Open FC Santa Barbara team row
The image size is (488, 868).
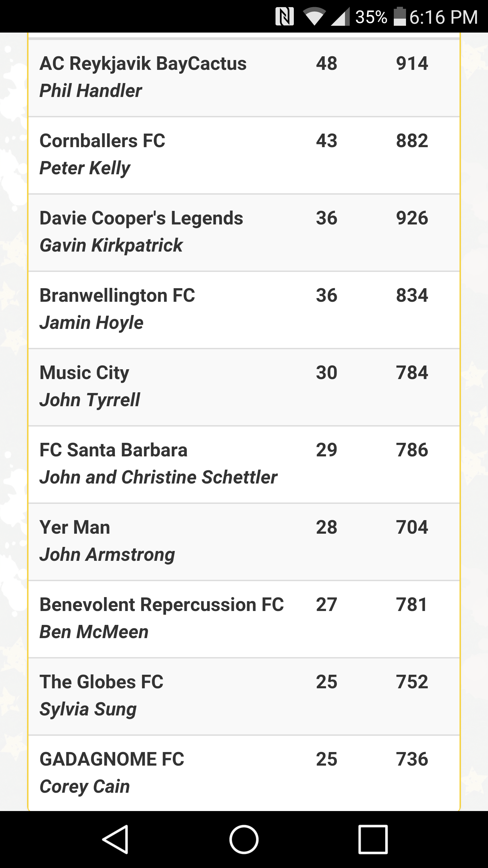[244, 465]
